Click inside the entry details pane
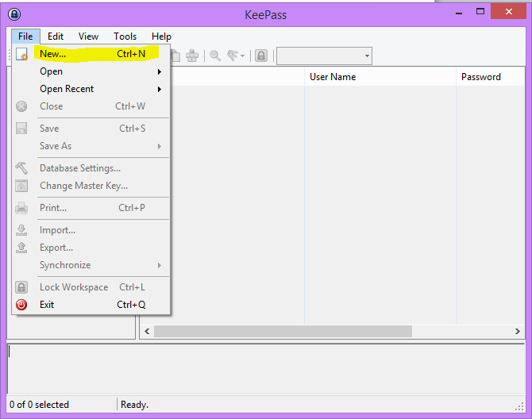The image size is (532, 419). (266, 369)
